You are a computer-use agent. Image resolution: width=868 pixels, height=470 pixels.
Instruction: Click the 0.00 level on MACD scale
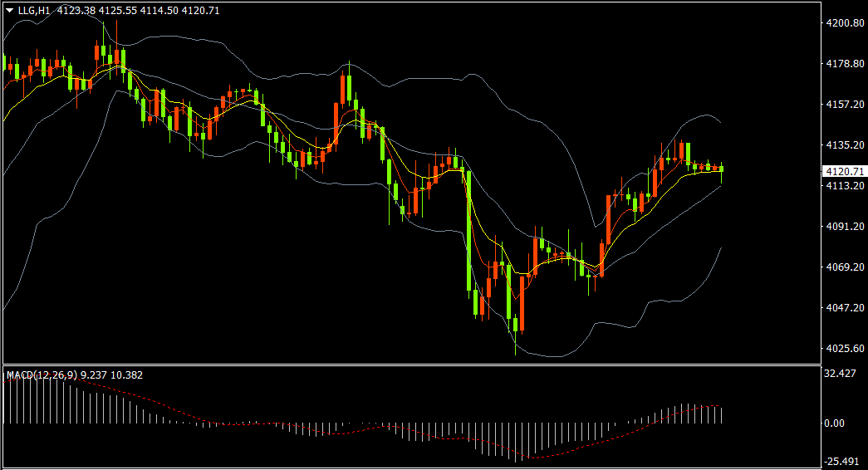pyautogui.click(x=835, y=423)
